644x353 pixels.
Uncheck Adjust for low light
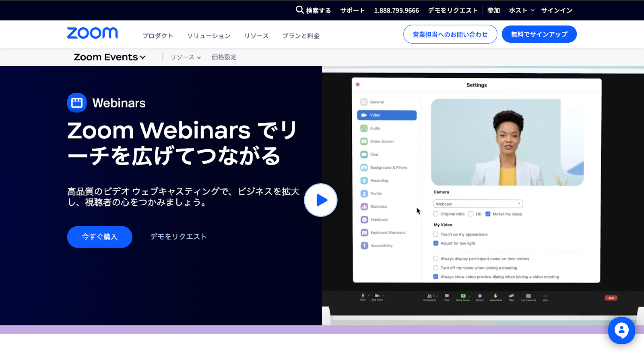point(436,243)
